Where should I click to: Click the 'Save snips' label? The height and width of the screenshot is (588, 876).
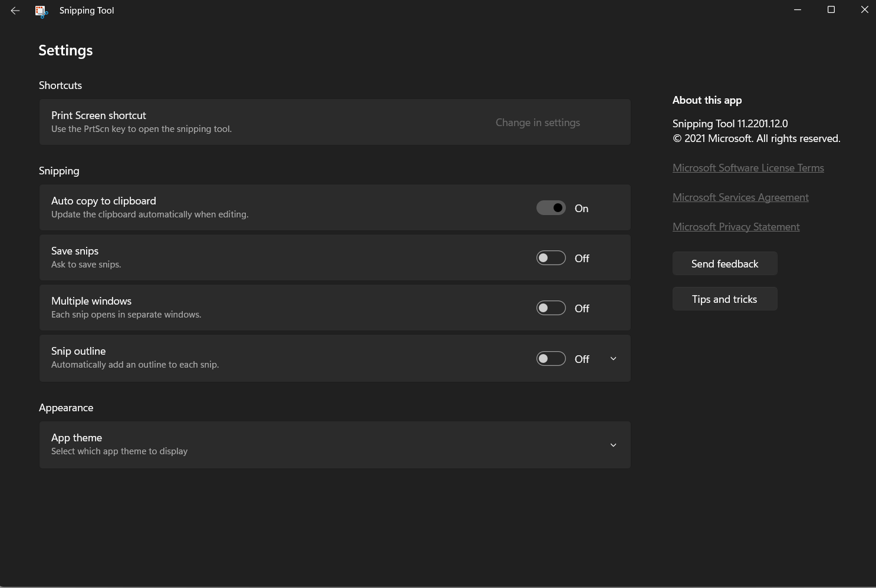[75, 251]
